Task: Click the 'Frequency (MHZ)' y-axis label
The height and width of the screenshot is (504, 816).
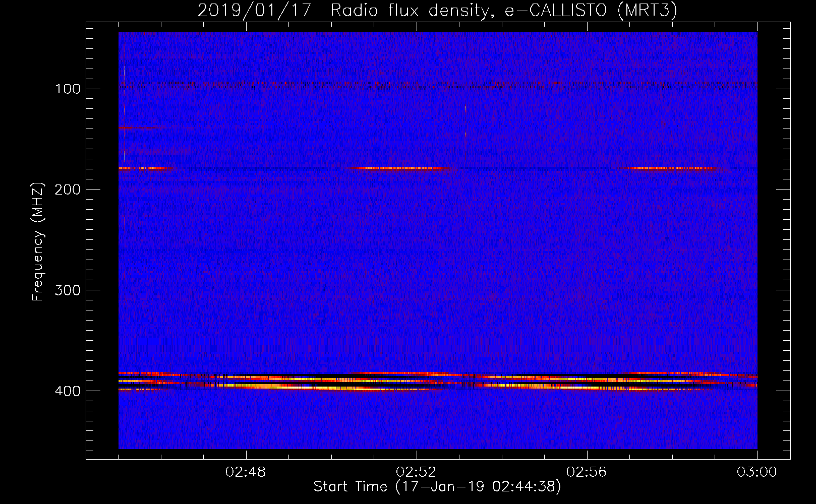Action: coord(38,242)
